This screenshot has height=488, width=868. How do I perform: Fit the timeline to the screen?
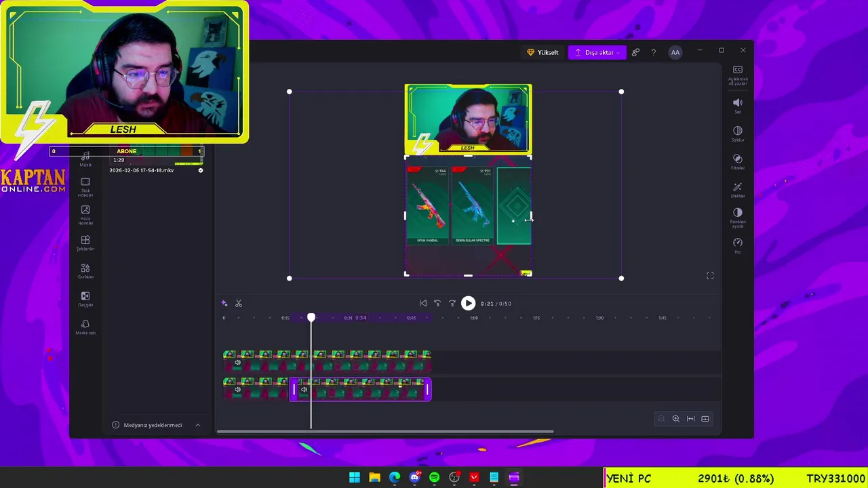pos(690,419)
